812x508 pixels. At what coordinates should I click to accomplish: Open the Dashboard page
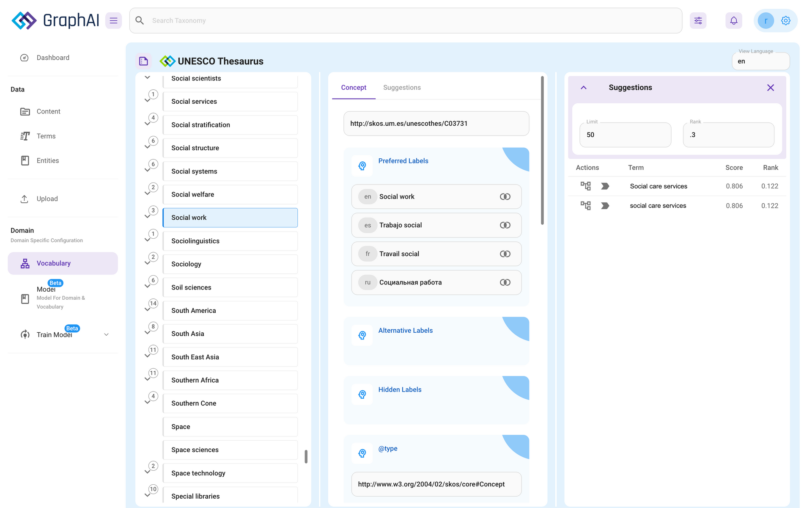coord(53,58)
